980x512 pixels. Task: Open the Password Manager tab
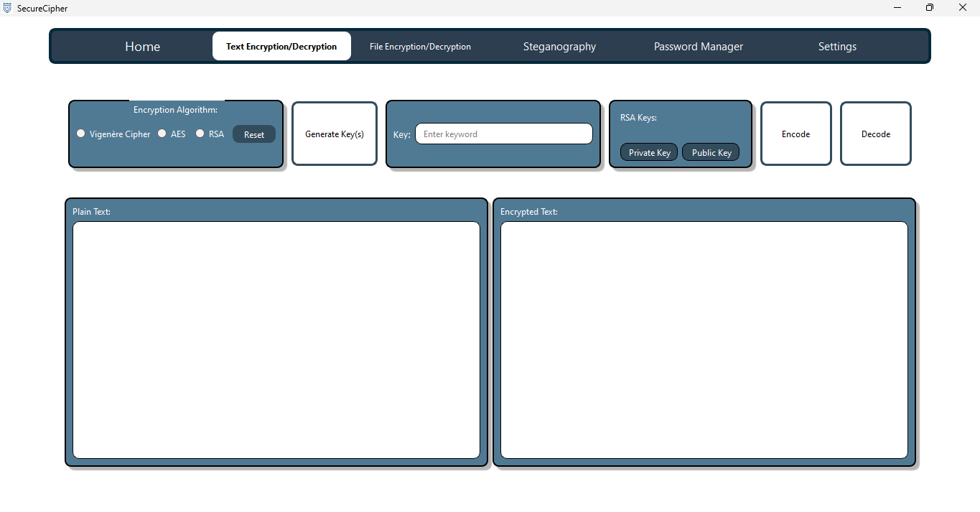pos(698,46)
